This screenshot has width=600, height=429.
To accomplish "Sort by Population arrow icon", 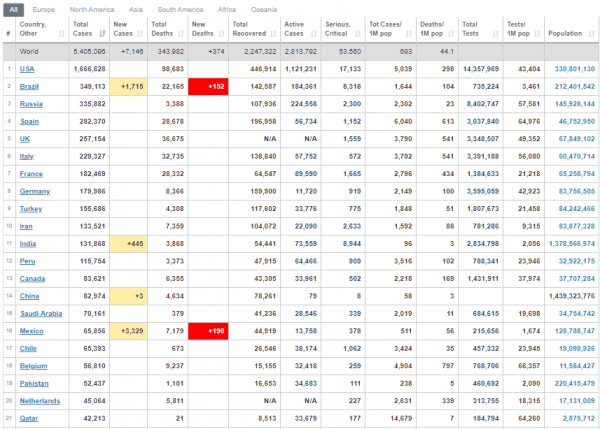I will pyautogui.click(x=592, y=34).
